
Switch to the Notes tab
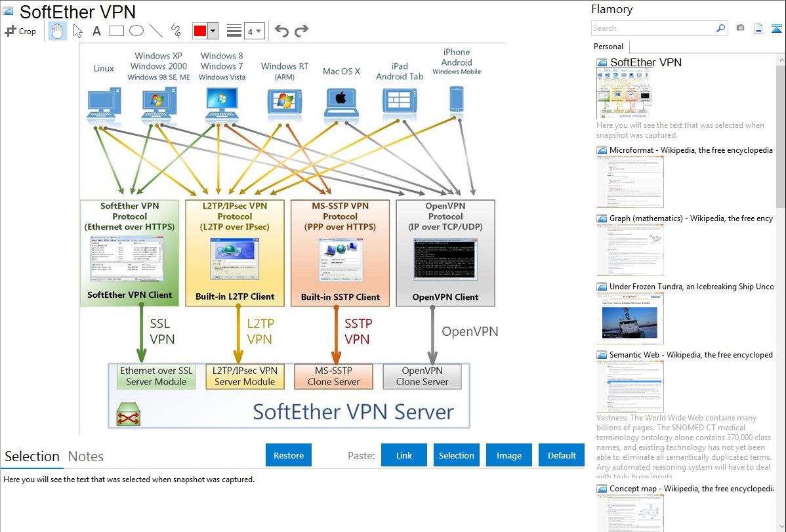86,457
